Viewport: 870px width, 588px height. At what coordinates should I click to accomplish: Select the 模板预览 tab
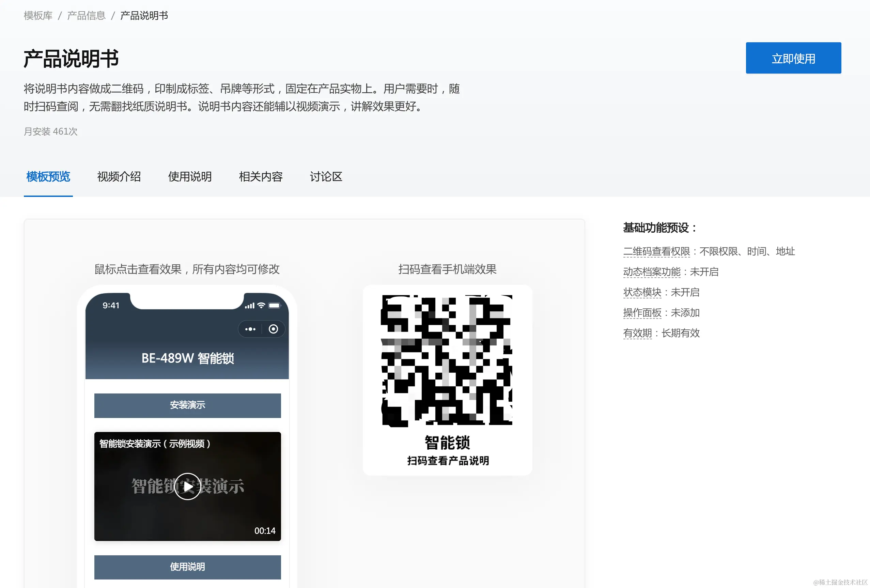coord(48,177)
